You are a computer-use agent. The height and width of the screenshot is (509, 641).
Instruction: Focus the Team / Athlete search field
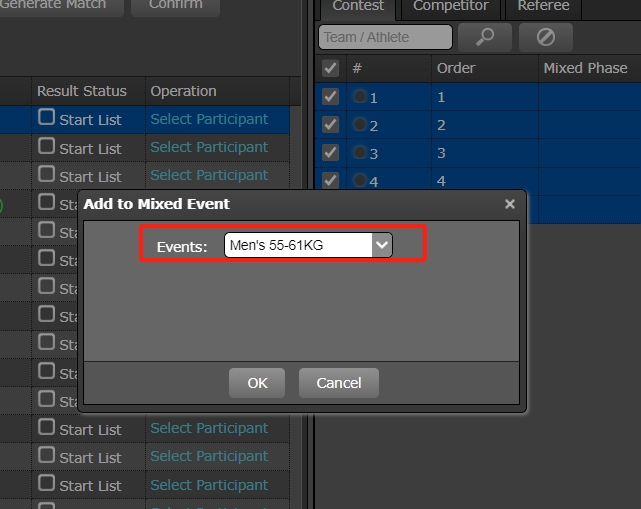point(385,37)
